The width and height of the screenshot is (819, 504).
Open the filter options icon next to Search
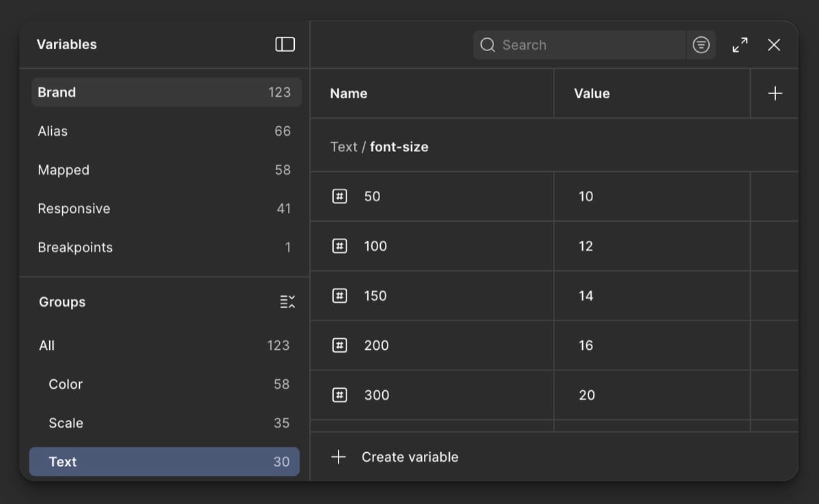pos(701,45)
